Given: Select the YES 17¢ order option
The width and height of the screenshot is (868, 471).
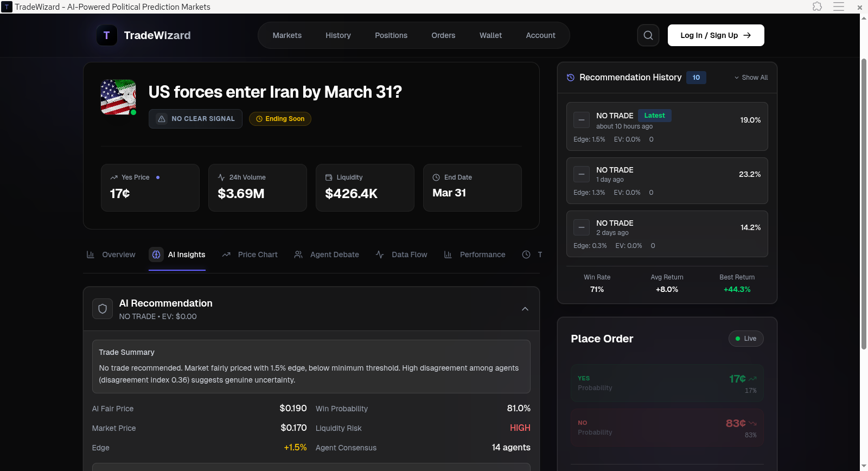Looking at the screenshot, I should coord(667,383).
